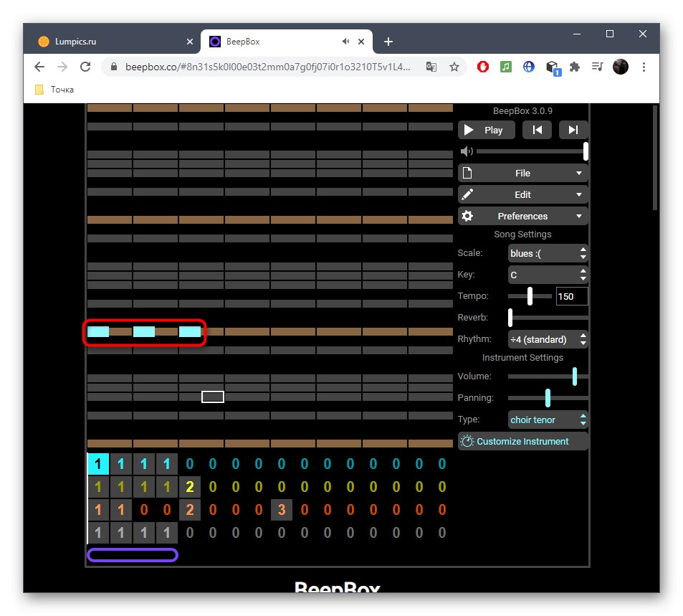This screenshot has width=683, height=616.
Task: Open the Key dropdown set to C
Action: [548, 275]
